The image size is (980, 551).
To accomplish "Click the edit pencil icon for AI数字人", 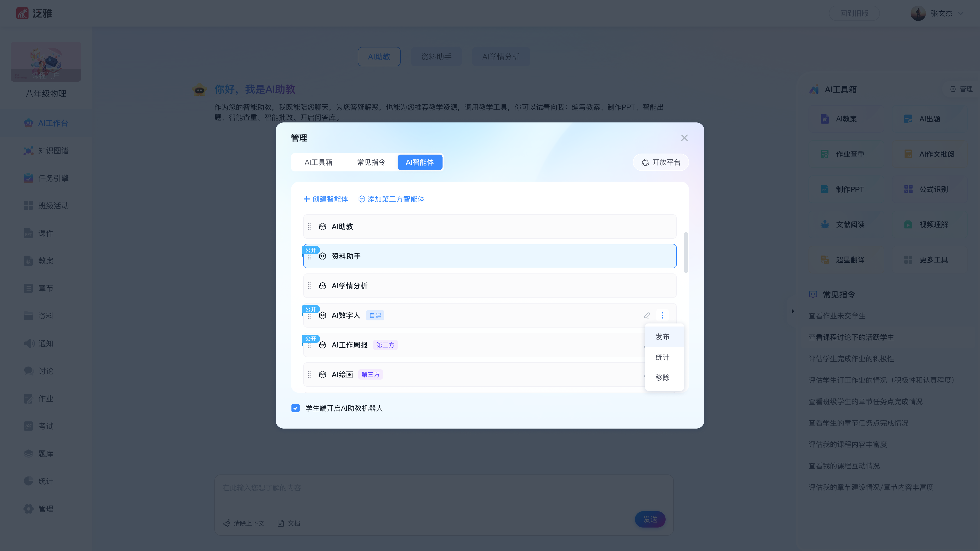I will (x=647, y=315).
